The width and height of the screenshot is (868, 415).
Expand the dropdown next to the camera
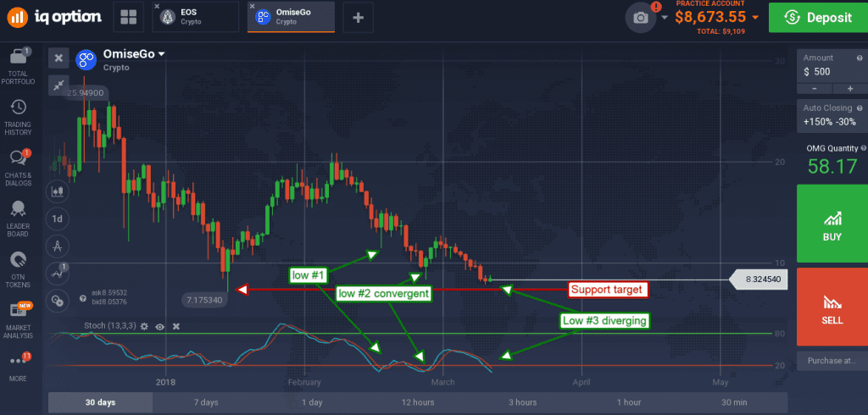[665, 18]
